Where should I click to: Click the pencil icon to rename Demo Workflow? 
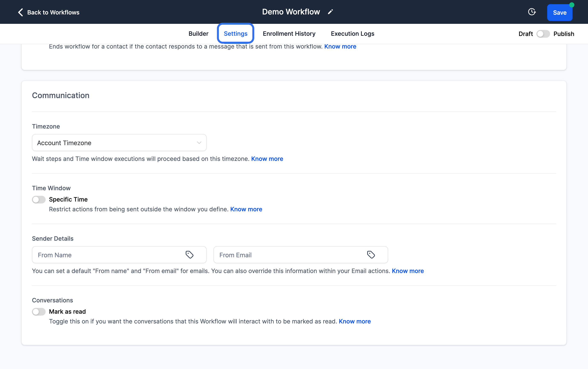pyautogui.click(x=330, y=12)
